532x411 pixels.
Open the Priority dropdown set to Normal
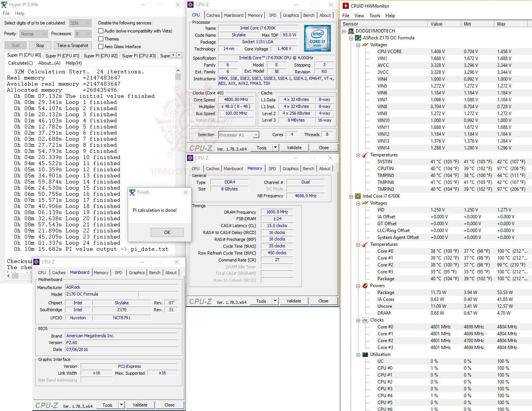(34, 34)
